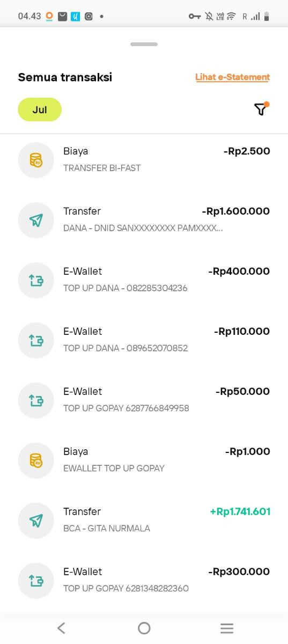Tap wallet icon for TOP UP DANA 089652070852
Viewport: 288px width, 644px height.
point(36,340)
